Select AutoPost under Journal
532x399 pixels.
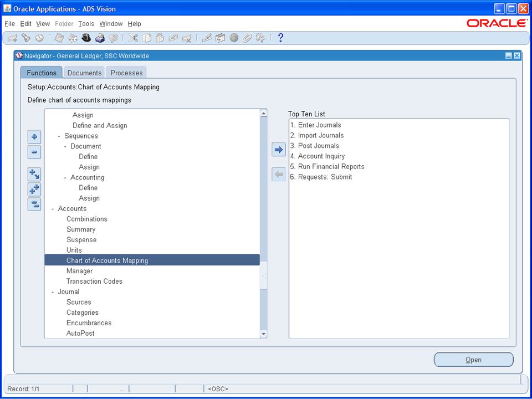pyautogui.click(x=80, y=333)
